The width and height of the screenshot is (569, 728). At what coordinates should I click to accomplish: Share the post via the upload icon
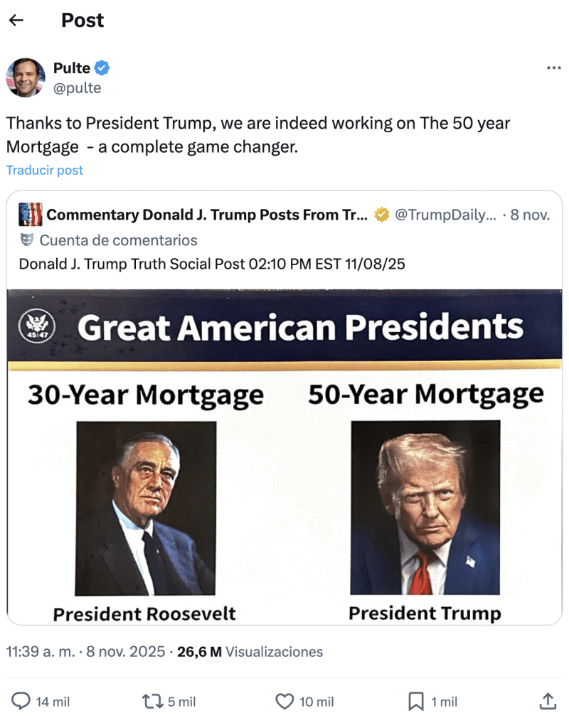[547, 702]
